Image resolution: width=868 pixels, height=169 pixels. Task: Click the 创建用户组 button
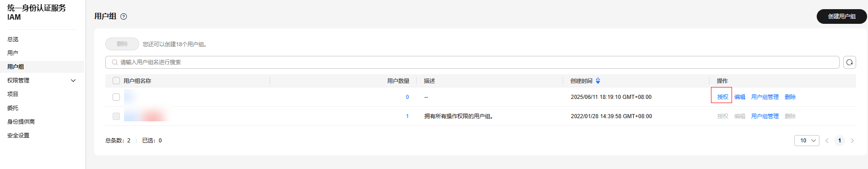pos(842,16)
